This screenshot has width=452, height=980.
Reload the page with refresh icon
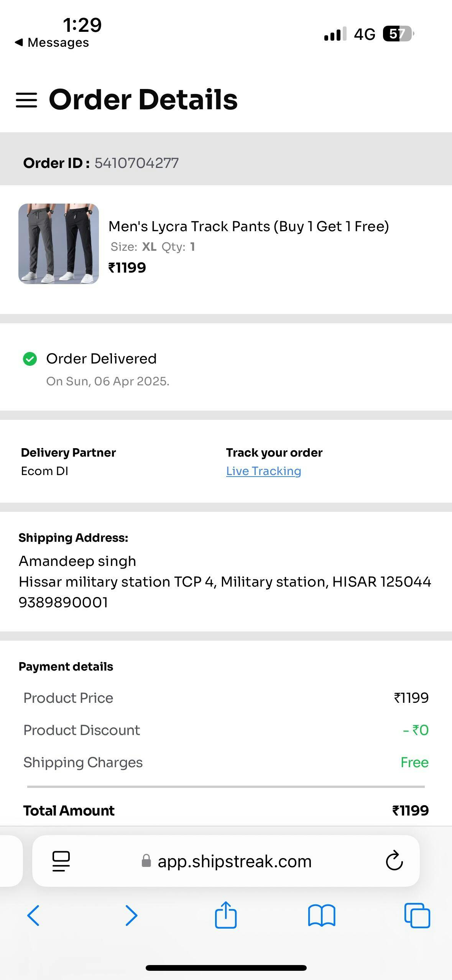point(394,861)
